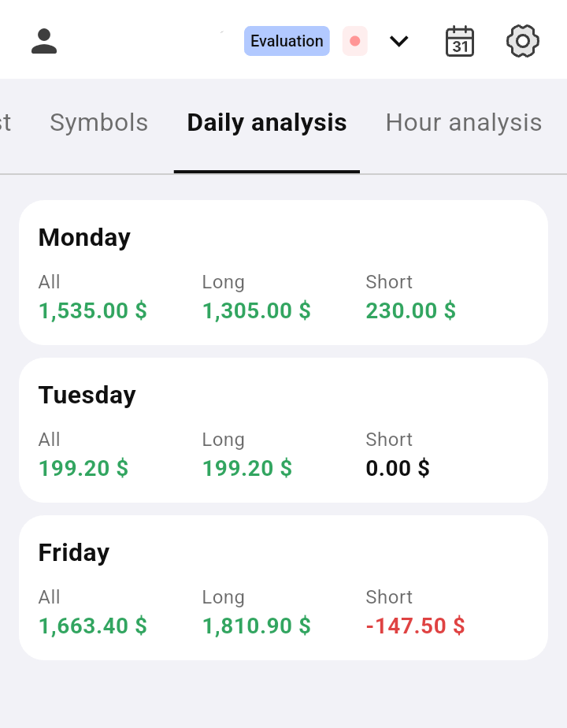Click Monday's Short value 230.00 $
The image size is (567, 728).
coord(411,310)
